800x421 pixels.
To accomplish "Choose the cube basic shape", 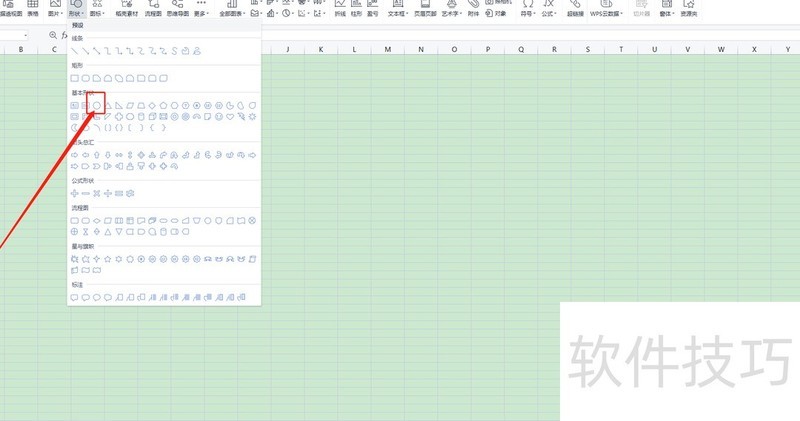I will (x=152, y=117).
